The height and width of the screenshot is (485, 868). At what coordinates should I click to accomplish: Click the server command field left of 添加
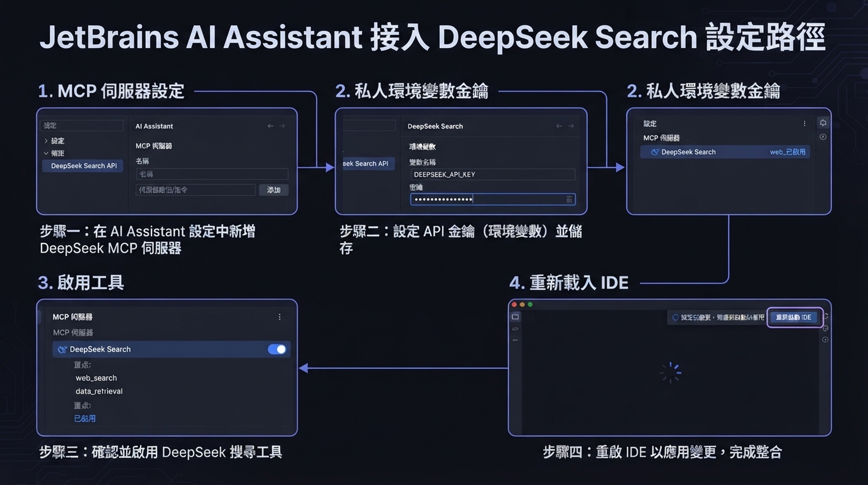(x=195, y=190)
